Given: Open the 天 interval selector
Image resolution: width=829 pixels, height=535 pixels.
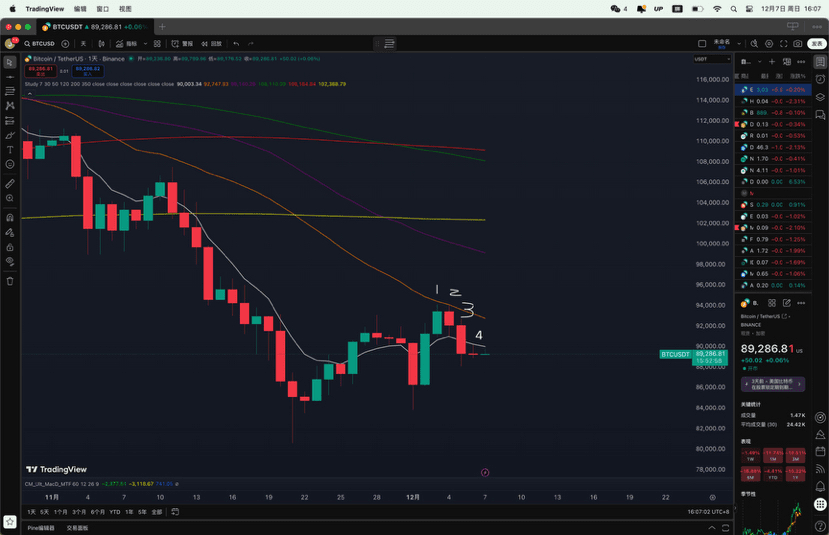Looking at the screenshot, I should pyautogui.click(x=83, y=44).
